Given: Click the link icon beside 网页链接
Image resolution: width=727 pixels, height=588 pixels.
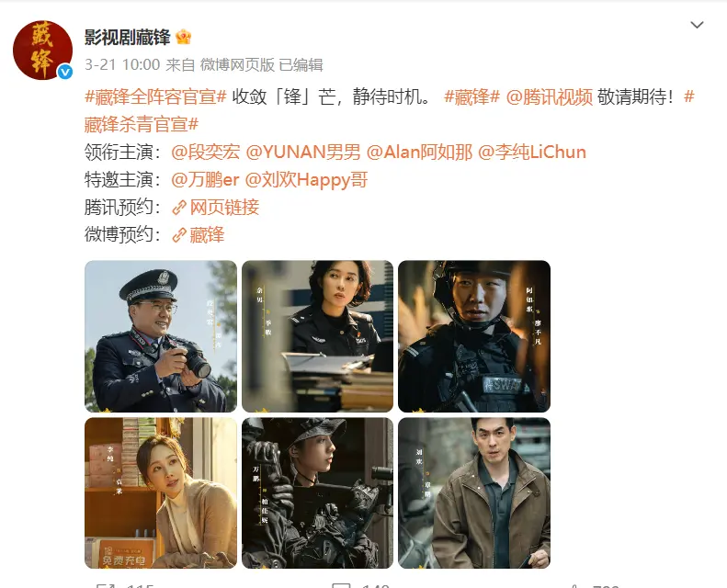Looking at the screenshot, I should (179, 208).
